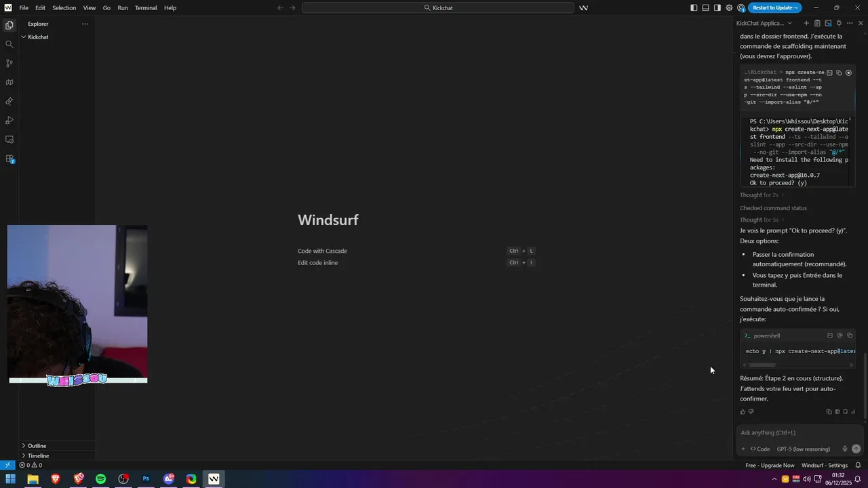Toggle secondary side bar layout icon
Screen dimensions: 868x488
717,7
